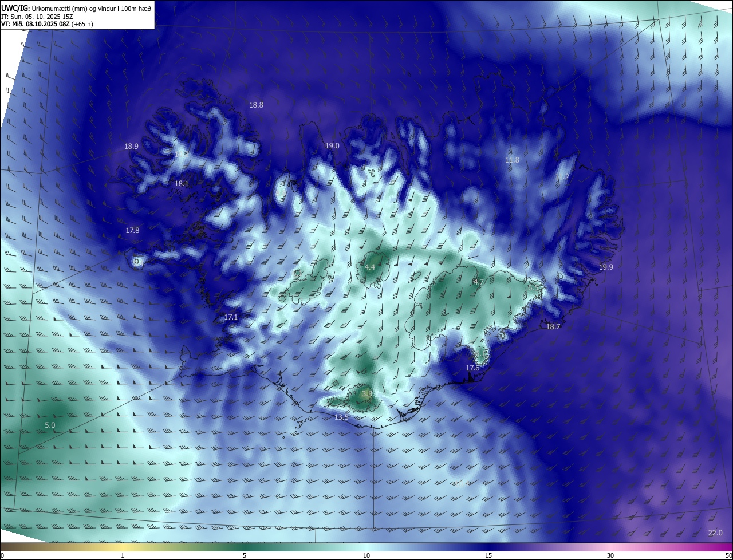Screen dimensions: 733x560
Task: Click the 13.5 value on the map
Action: point(341,417)
